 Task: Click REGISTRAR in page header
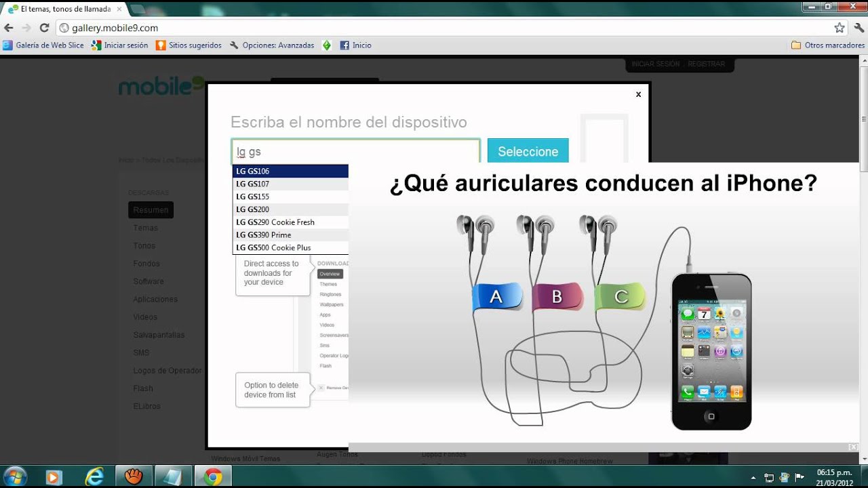[706, 64]
